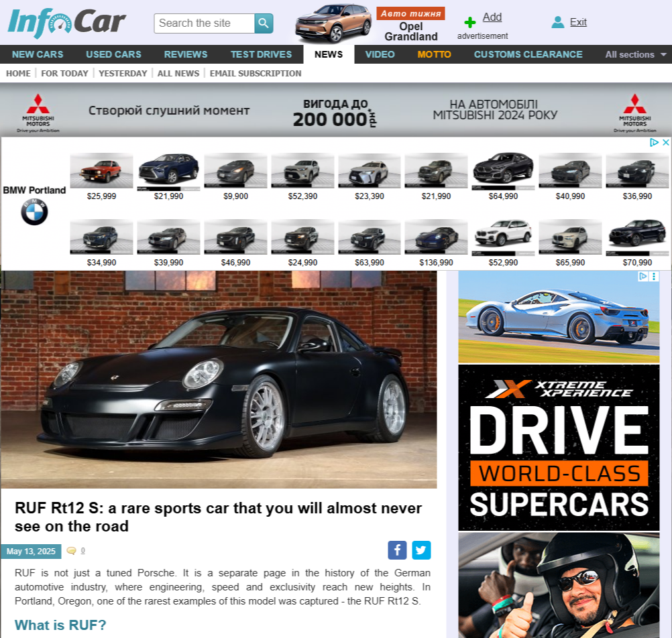
Task: Open the article comments bubble icon
Action: [72, 551]
